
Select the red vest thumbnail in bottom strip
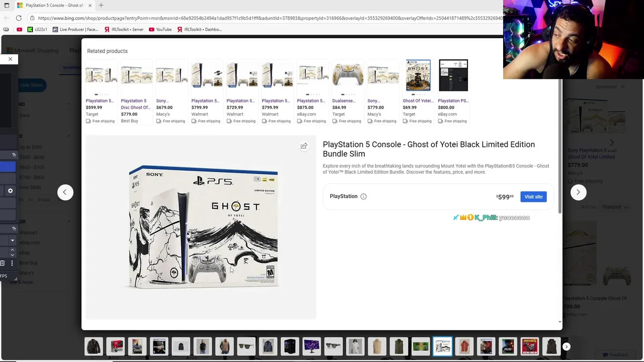tap(464, 346)
